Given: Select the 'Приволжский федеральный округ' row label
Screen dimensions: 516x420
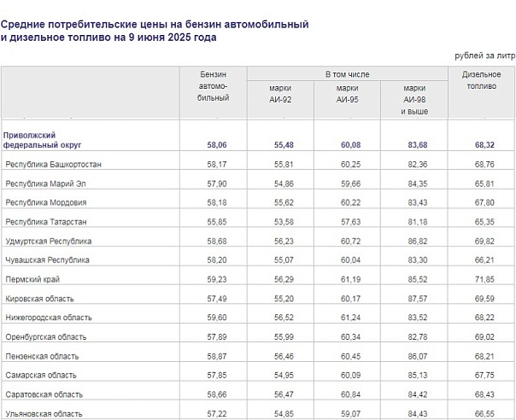Looking at the screenshot, I should 43,140.
